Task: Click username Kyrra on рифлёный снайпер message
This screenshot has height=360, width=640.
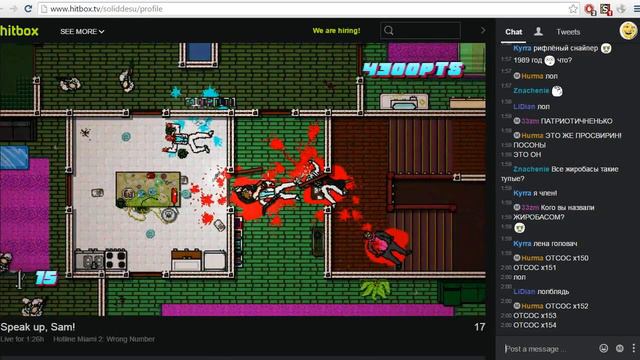Action: point(522,48)
